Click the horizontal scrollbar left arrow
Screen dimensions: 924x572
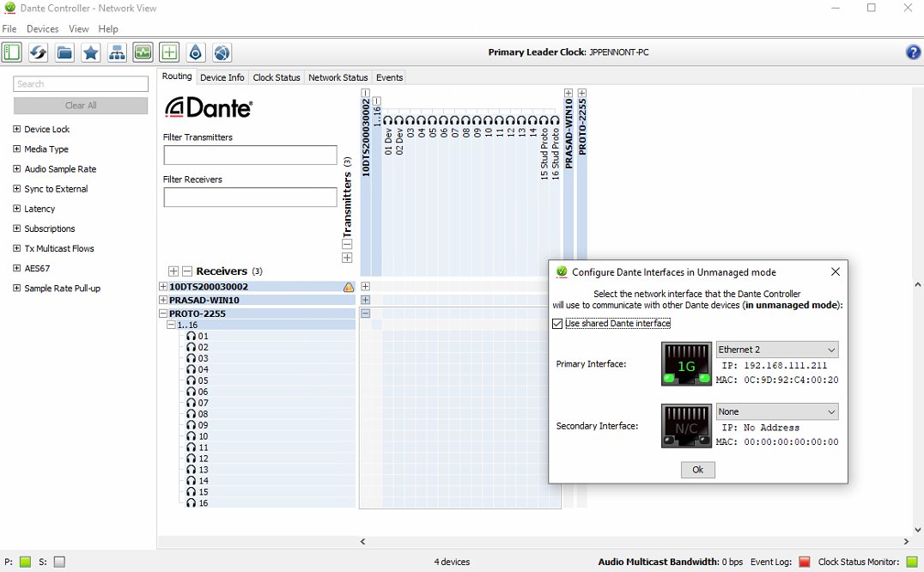tap(363, 541)
